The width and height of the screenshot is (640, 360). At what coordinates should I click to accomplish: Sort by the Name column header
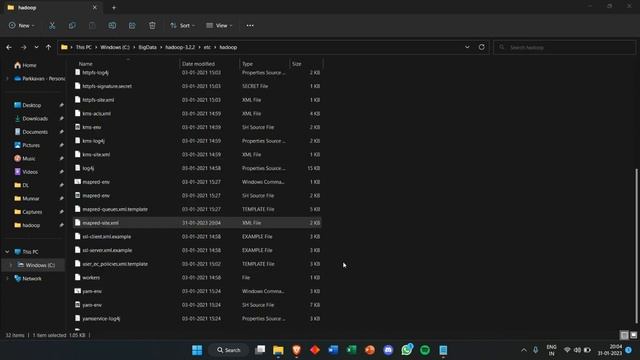(85, 64)
